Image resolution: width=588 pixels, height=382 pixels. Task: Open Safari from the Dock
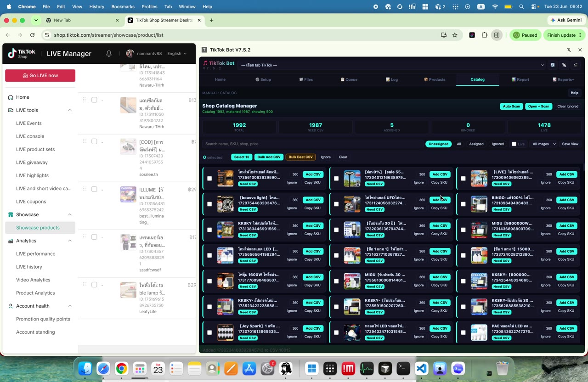pos(103,368)
